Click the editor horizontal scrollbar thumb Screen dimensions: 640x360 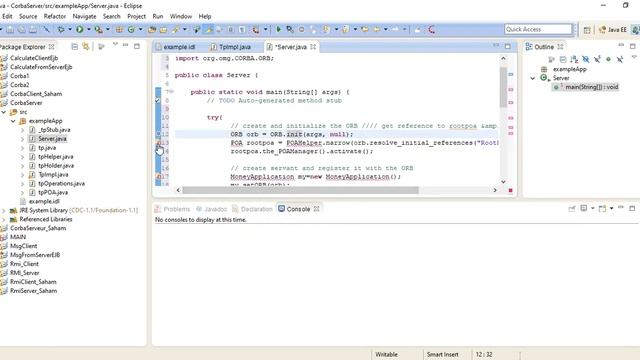tap(300, 190)
